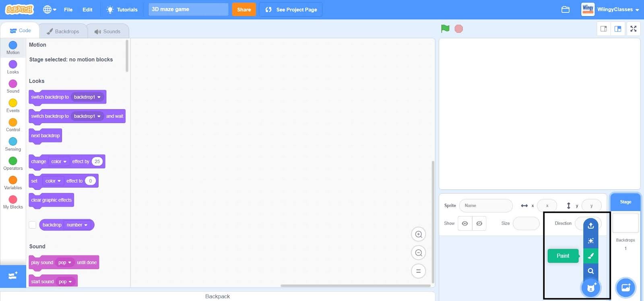Click the sprite y position field

(x=591, y=206)
